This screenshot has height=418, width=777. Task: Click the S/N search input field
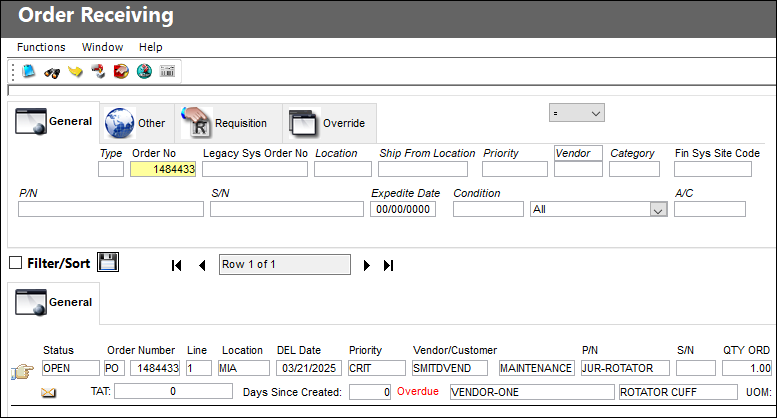click(x=287, y=209)
